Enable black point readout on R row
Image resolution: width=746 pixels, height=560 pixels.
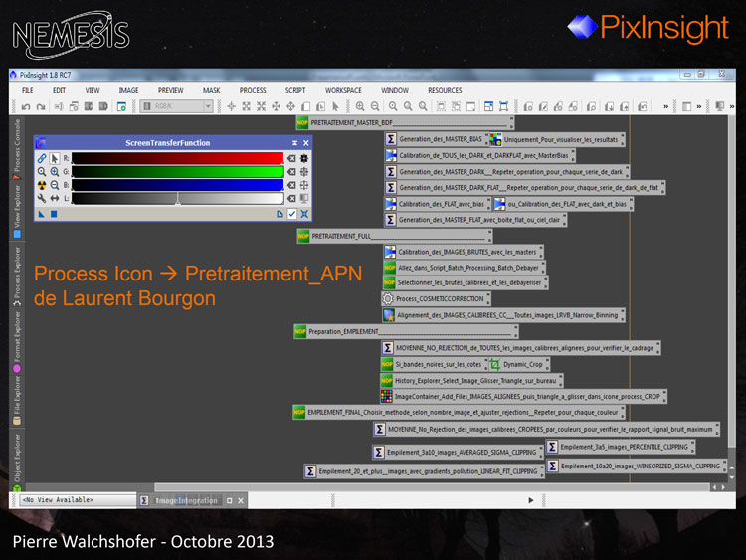(304, 158)
